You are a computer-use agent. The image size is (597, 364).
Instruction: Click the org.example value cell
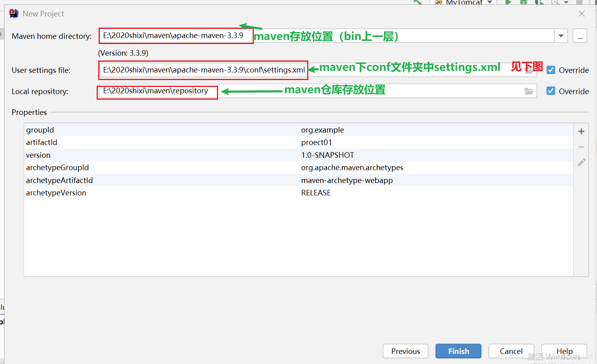(322, 130)
